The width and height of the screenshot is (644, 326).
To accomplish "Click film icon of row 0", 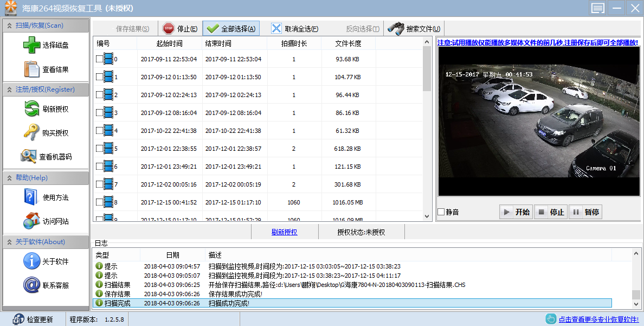I will point(108,59).
